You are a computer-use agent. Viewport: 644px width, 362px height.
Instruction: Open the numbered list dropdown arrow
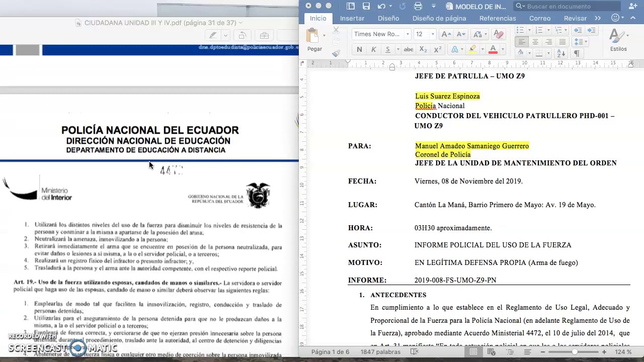[548, 31]
